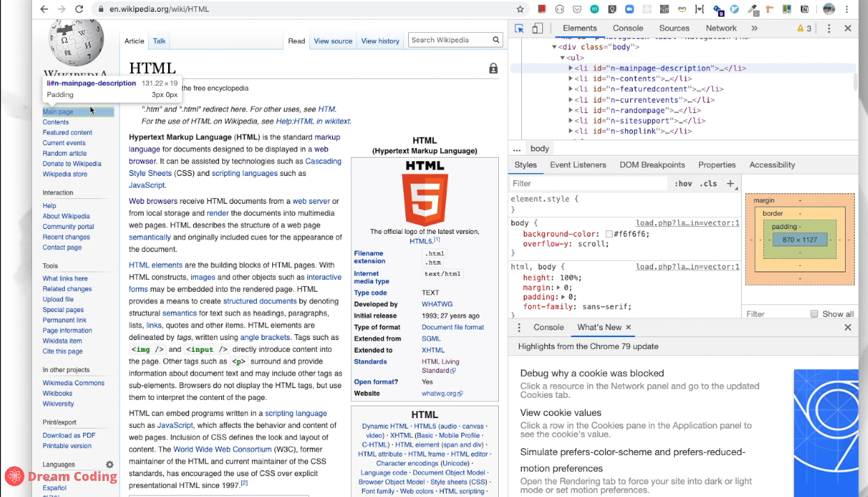Open the DOM Breakpoints tab
Screen dimensions: 868x497
pyautogui.click(x=652, y=165)
